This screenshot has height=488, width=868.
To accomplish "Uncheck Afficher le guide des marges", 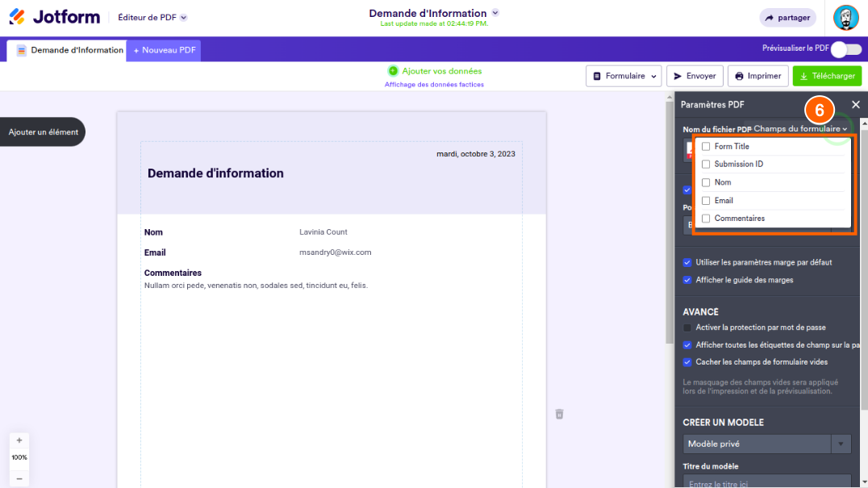I will tap(687, 280).
